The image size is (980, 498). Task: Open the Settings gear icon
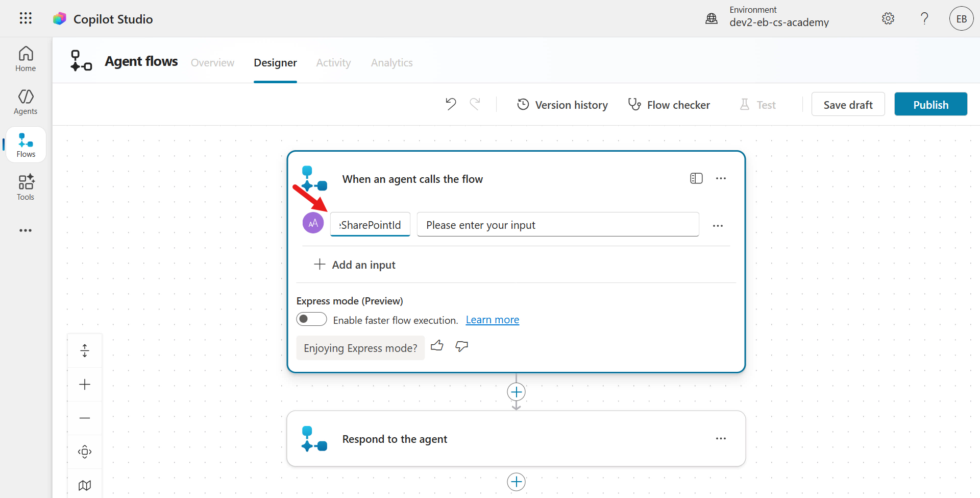(x=888, y=18)
